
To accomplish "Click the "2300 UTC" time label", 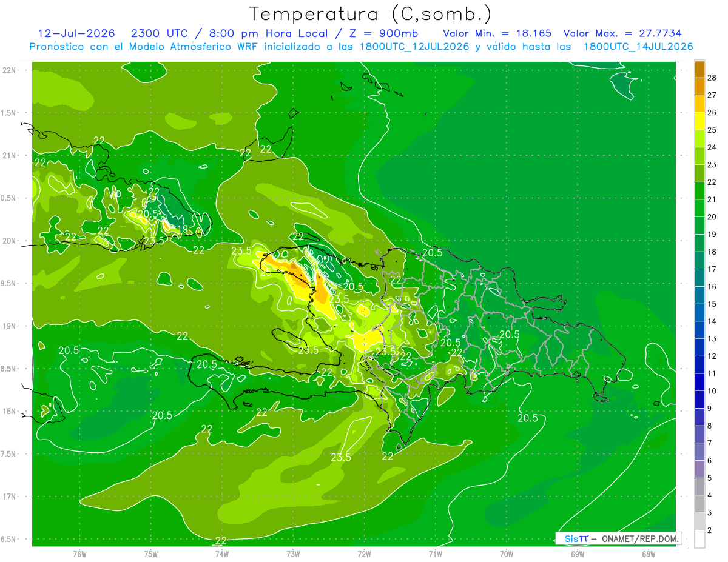I will point(159,33).
